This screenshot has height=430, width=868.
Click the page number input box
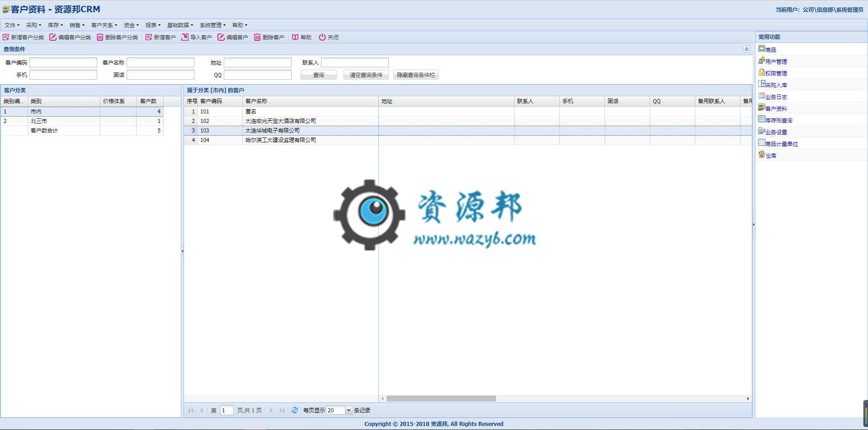[226, 410]
